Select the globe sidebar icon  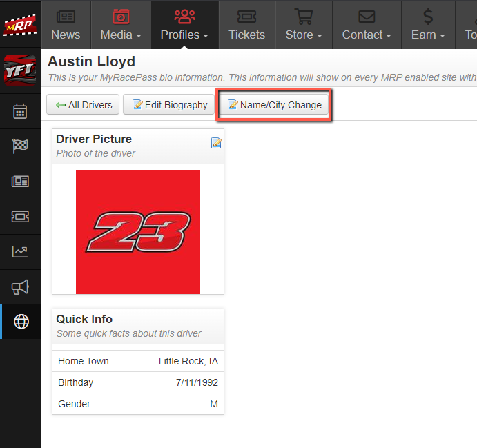(x=21, y=322)
